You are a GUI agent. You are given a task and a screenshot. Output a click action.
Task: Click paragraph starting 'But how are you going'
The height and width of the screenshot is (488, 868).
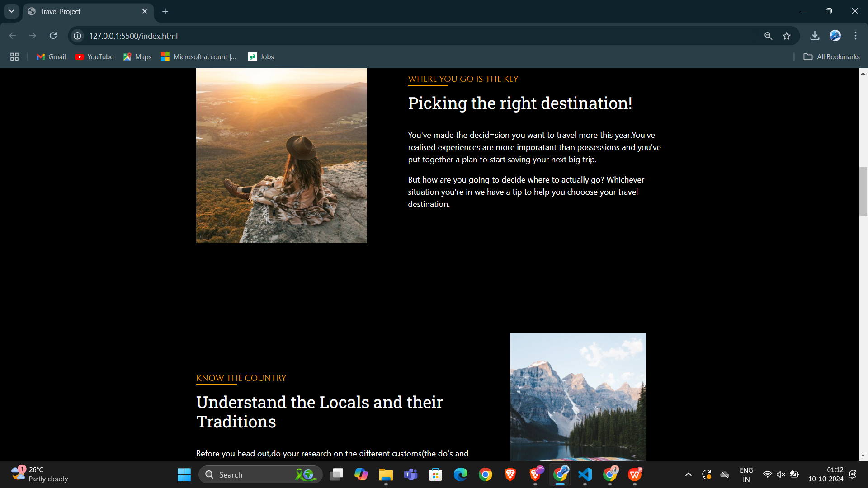[x=526, y=192]
